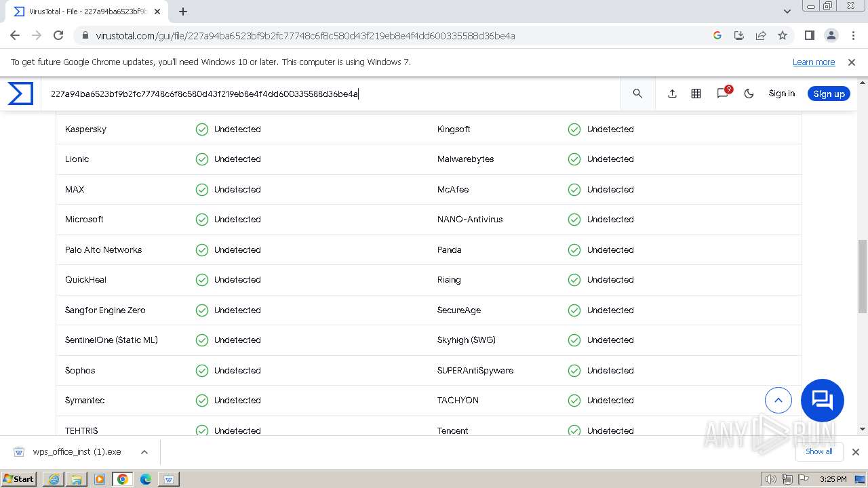Click Kaspersky Undetected check icon
The width and height of the screenshot is (868, 488).
coord(202,129)
